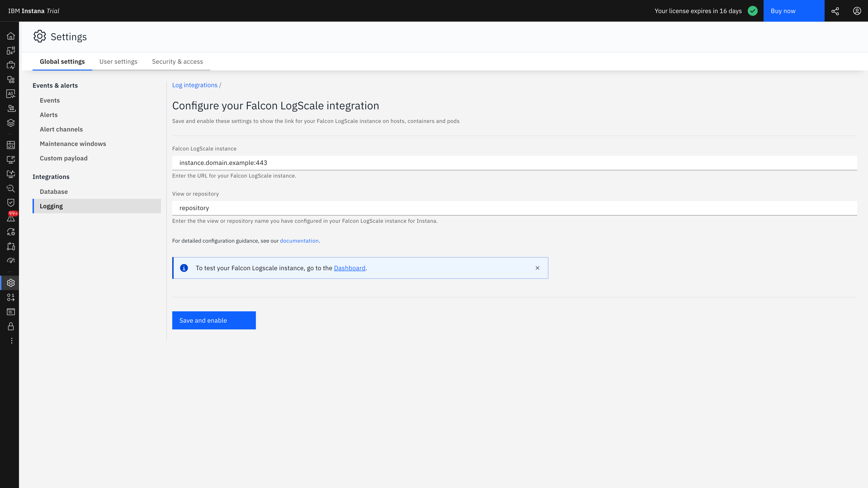This screenshot has height=488, width=868.
Task: Open the three-dot more menu in sidebar
Action: 12,341
